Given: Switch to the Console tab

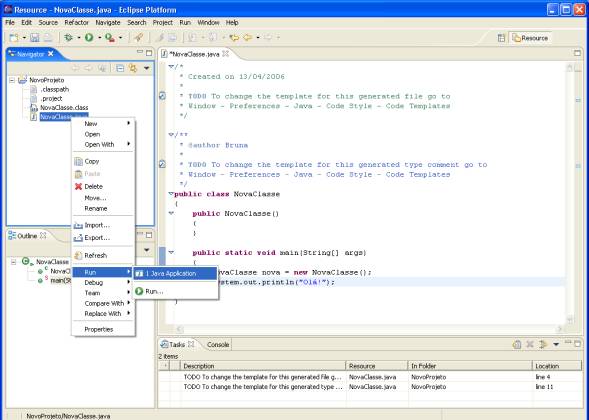Looking at the screenshot, I should (x=218, y=344).
